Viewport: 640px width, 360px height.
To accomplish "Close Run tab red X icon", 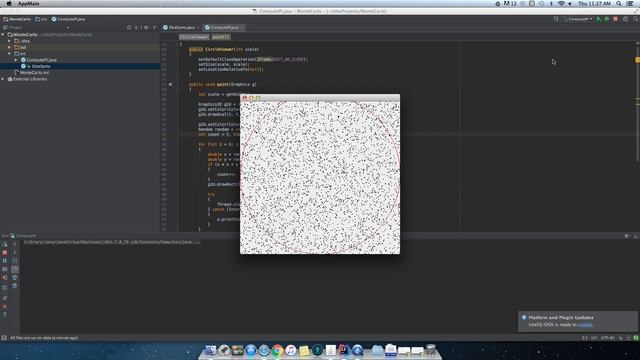I will click(5, 307).
